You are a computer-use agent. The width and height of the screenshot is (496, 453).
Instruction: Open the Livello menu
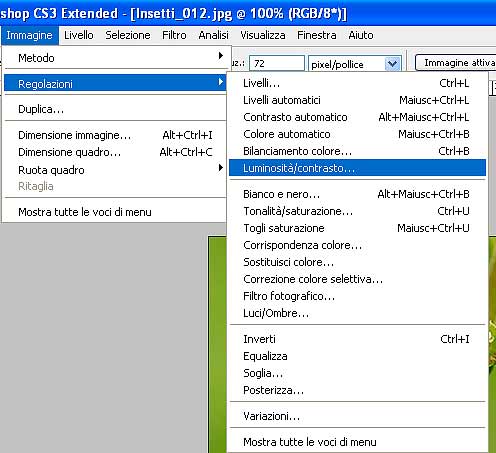pos(79,35)
